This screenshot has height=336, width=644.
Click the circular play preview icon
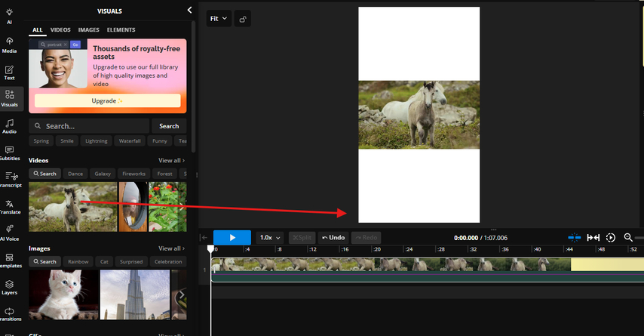(x=611, y=237)
